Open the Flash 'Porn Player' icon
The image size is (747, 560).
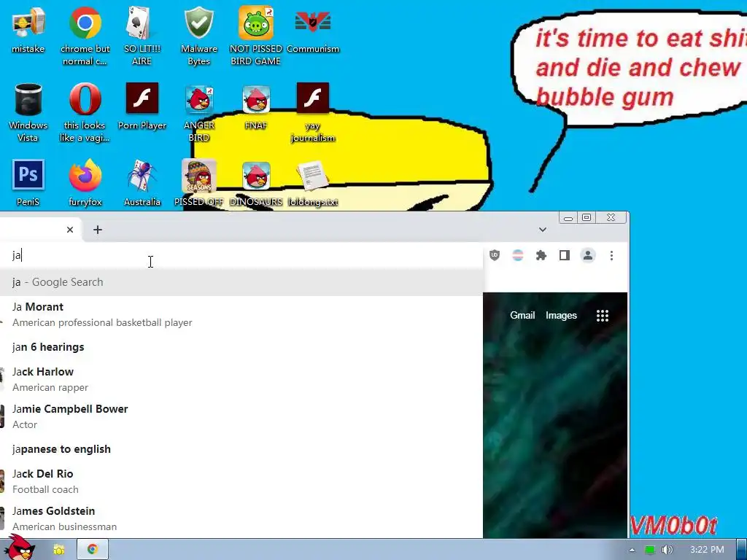[x=142, y=107]
